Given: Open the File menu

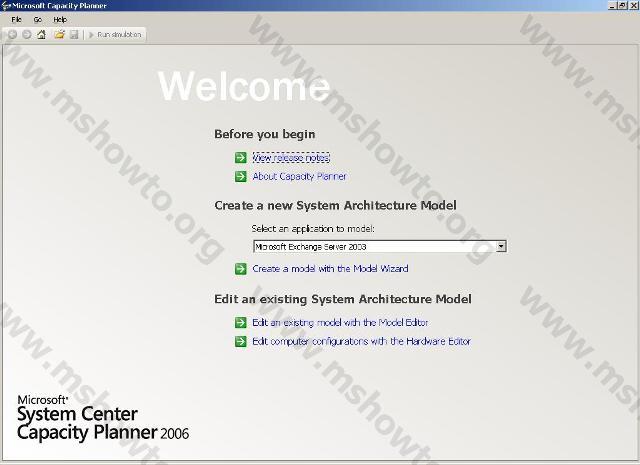Looking at the screenshot, I should 16,20.
